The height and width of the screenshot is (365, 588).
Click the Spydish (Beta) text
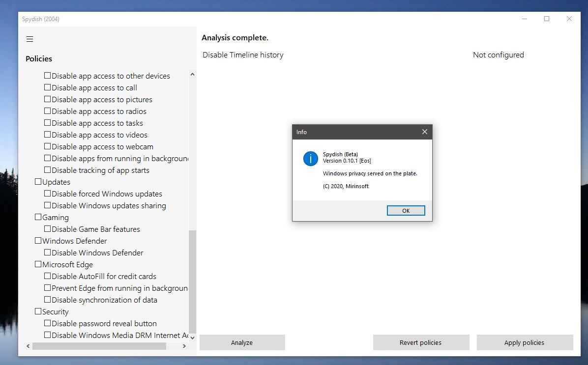point(341,154)
